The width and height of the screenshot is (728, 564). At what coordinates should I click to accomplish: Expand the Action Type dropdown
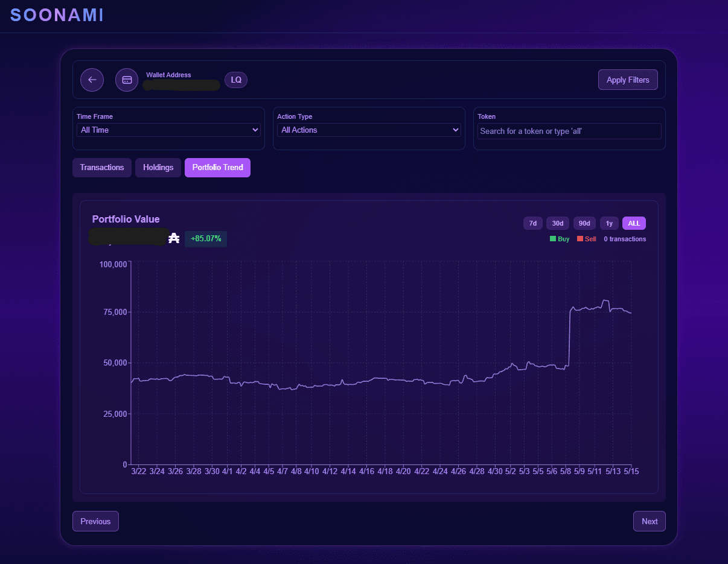pyautogui.click(x=369, y=130)
